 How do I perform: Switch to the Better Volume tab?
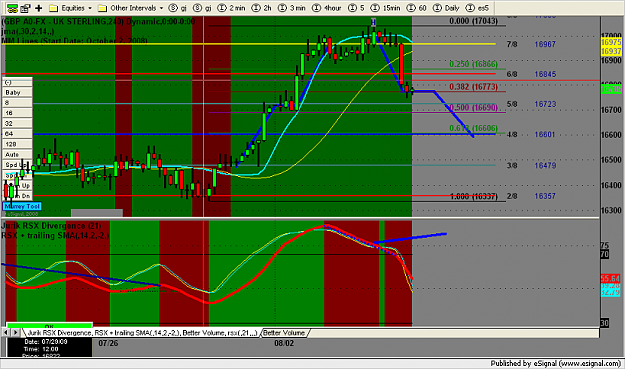point(284,333)
